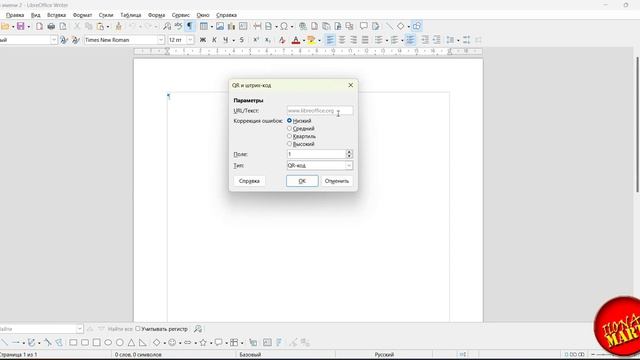640x360 pixels.
Task: Select the Insert Line drawing tool
Action: click(x=4, y=342)
